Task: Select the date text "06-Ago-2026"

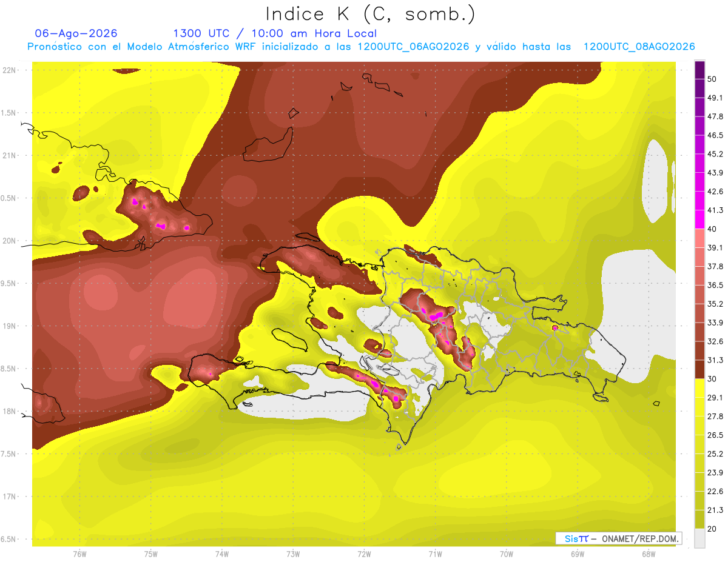Action: click(x=76, y=33)
